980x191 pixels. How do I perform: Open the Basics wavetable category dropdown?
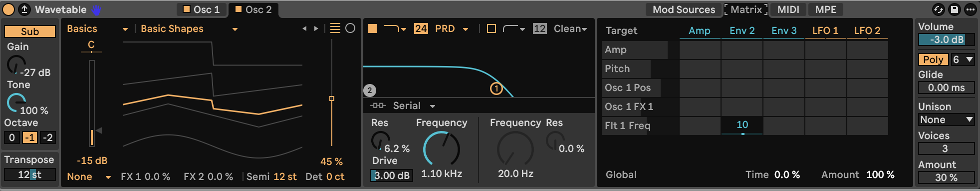[x=97, y=29]
